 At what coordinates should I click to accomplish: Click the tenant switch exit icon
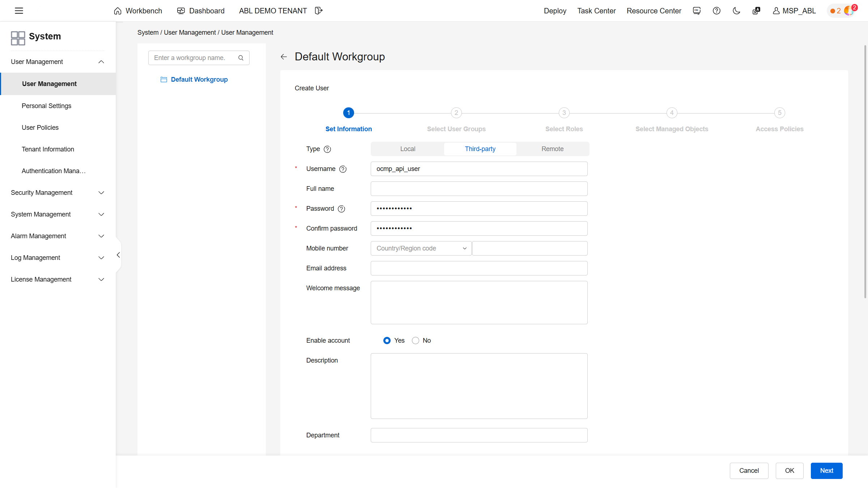(318, 11)
